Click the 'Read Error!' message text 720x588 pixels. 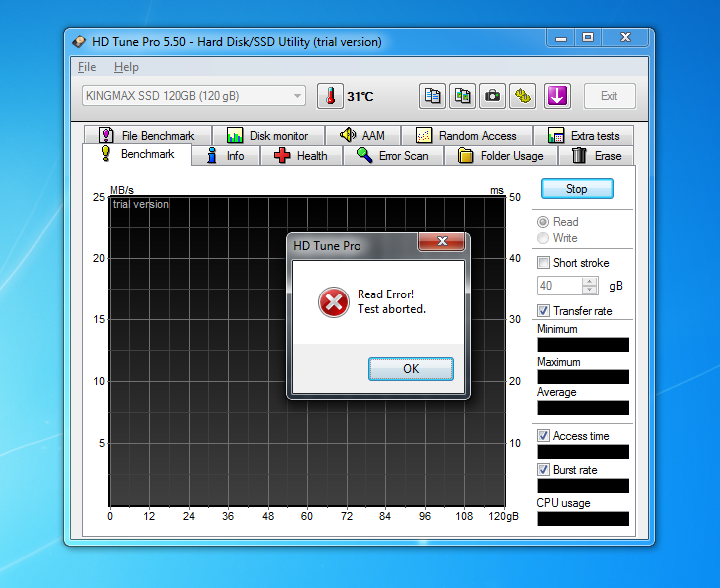click(x=385, y=294)
